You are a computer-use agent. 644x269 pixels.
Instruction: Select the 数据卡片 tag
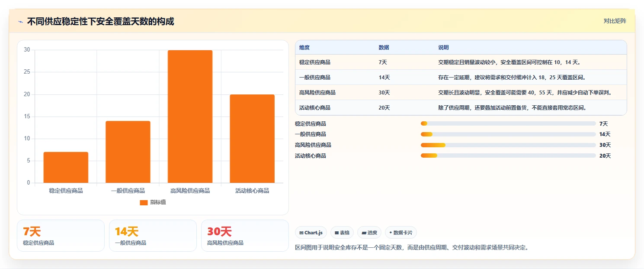(400, 233)
